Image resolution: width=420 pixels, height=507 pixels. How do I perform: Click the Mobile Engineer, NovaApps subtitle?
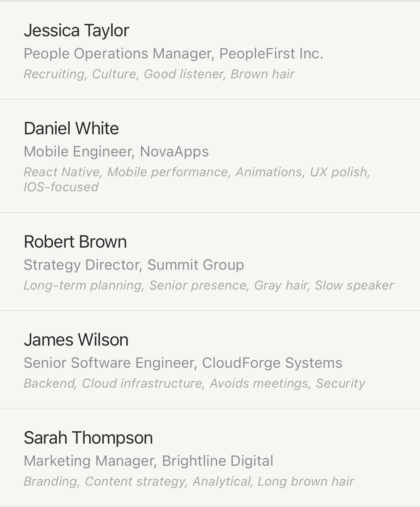(x=116, y=152)
